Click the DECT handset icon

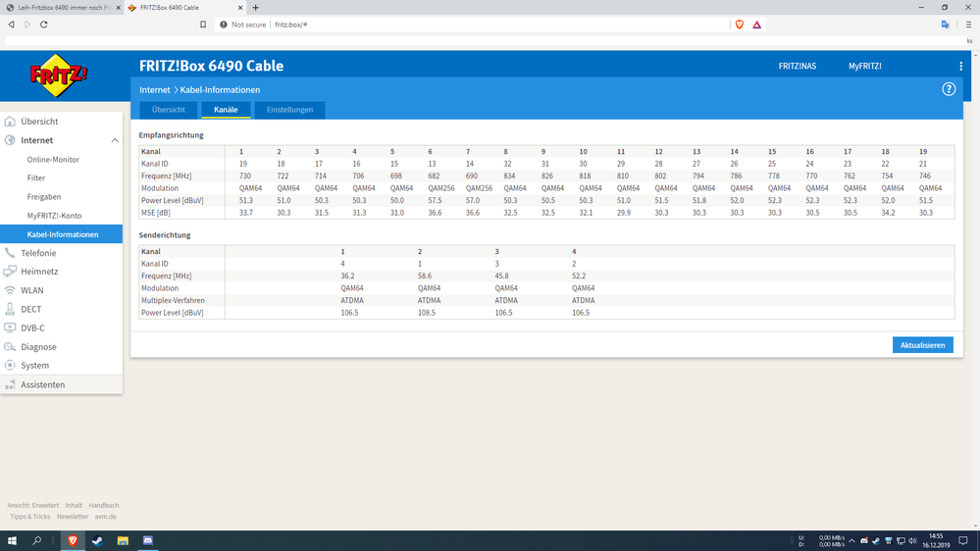pyautogui.click(x=10, y=309)
